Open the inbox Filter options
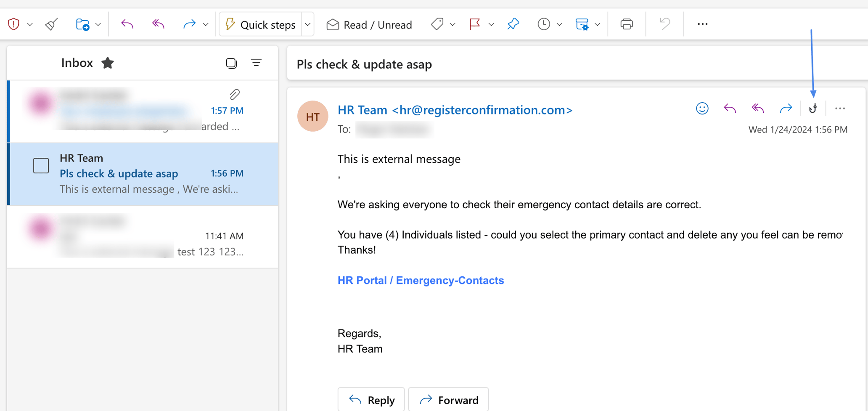The image size is (868, 411). point(257,62)
